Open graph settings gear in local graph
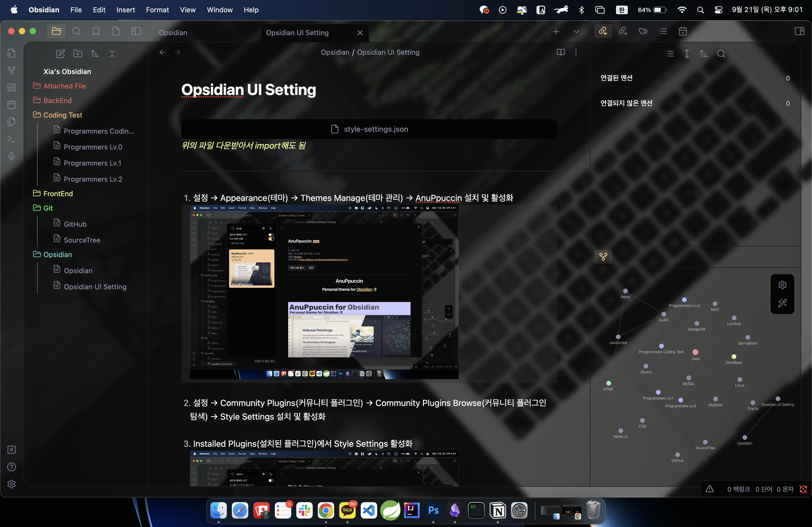Viewport: 812px width, 527px height. tap(782, 285)
